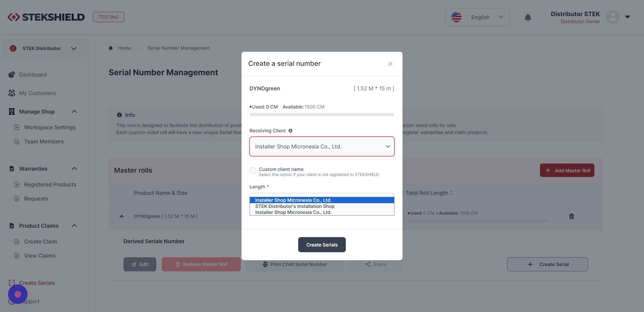The height and width of the screenshot is (312, 644).
Task: Open Dashboard from the sidebar
Action: coord(33,75)
